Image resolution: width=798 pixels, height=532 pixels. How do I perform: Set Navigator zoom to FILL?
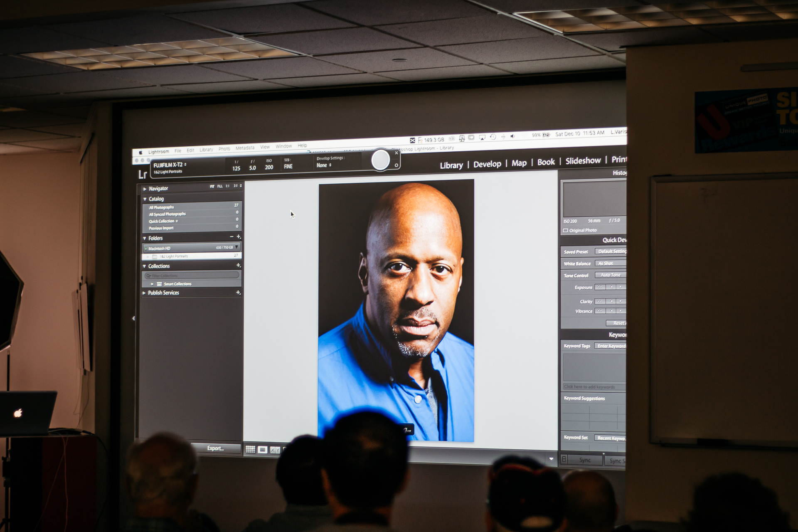point(220,186)
